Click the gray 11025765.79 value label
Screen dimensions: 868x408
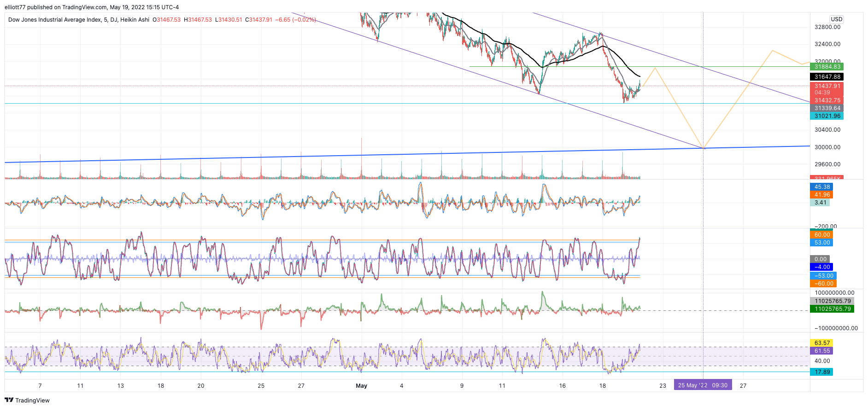[832, 301]
